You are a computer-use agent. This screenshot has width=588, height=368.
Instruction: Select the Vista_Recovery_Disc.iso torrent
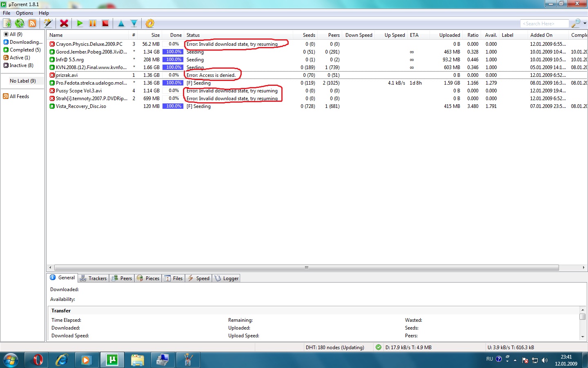tap(81, 106)
